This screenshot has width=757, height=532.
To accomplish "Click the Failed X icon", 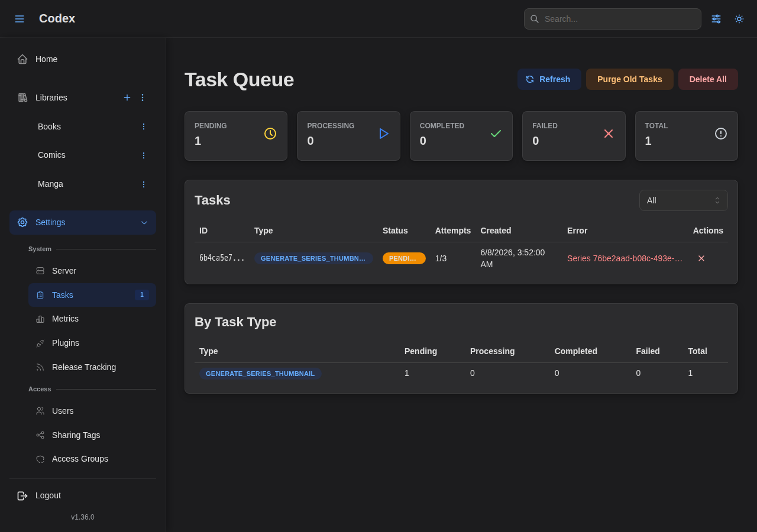I will (609, 134).
